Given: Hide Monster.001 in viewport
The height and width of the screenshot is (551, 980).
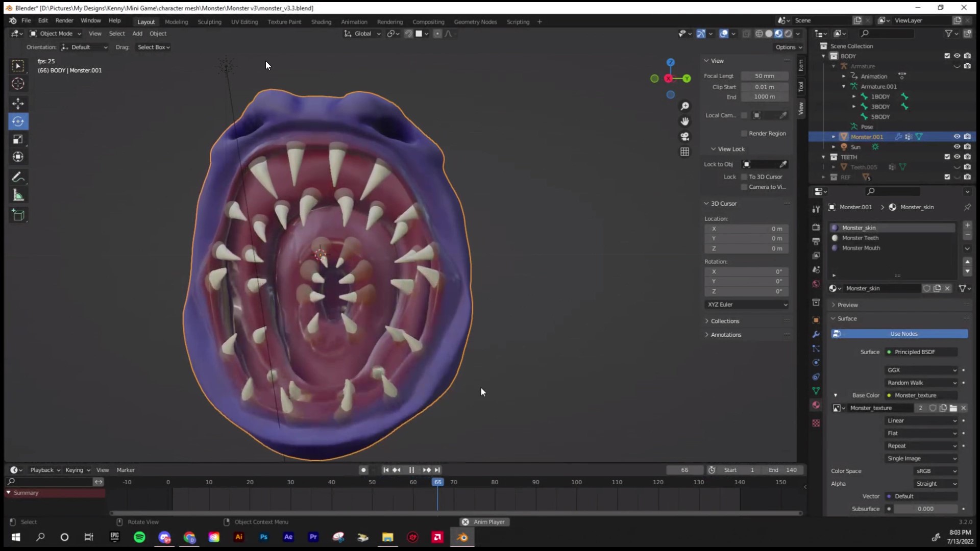Looking at the screenshot, I should 957,137.
